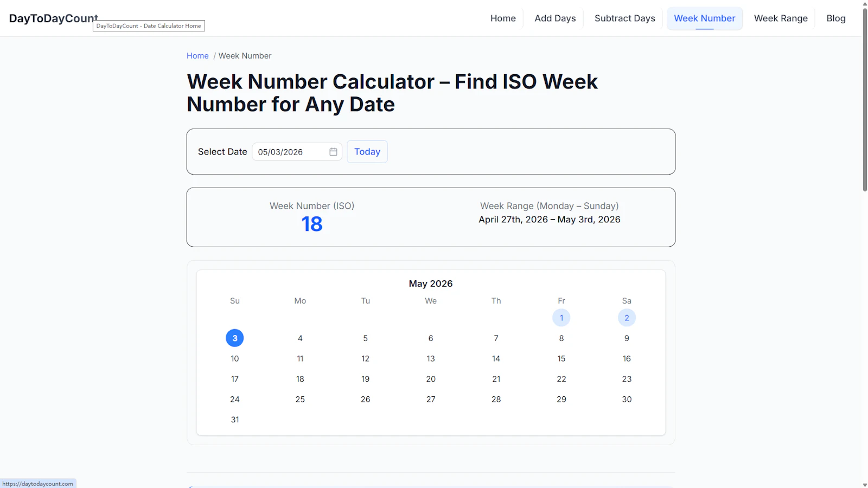Choose day 10 in May 2026
Screen dimensions: 868x488
[x=234, y=358]
